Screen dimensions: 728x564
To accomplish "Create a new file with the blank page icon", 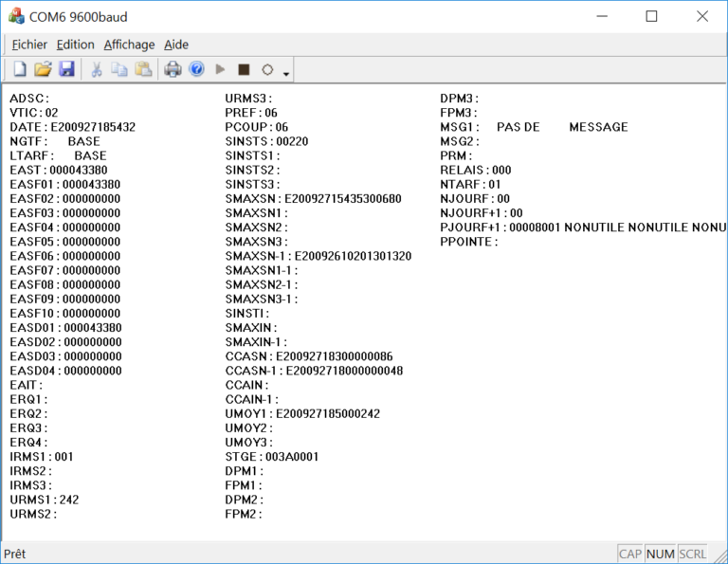I will pyautogui.click(x=19, y=69).
